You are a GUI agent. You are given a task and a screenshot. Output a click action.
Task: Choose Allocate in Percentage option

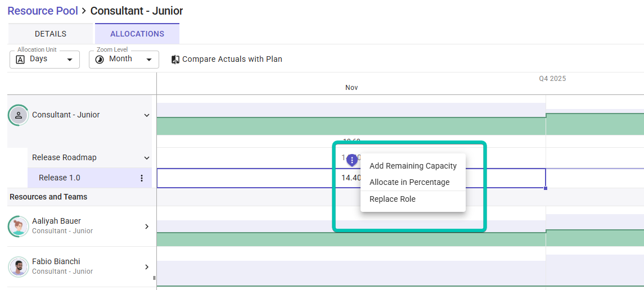[x=409, y=182]
